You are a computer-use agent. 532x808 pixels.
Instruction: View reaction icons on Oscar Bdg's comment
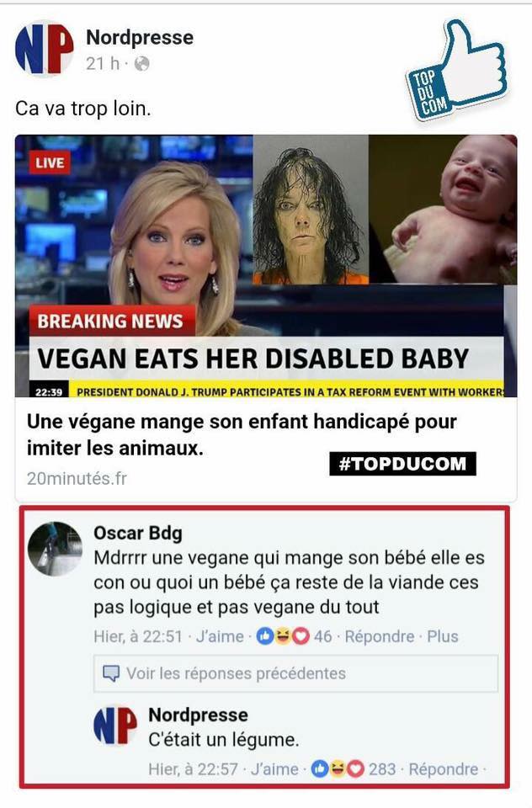click(x=283, y=636)
